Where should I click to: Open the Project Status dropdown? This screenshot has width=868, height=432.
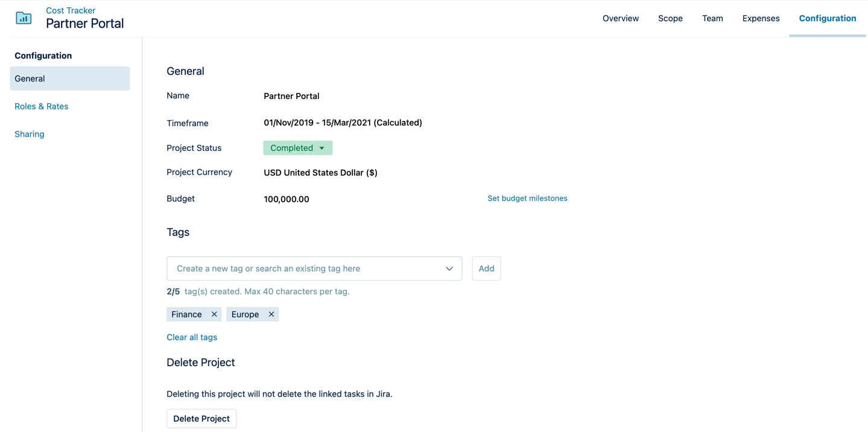pos(297,147)
